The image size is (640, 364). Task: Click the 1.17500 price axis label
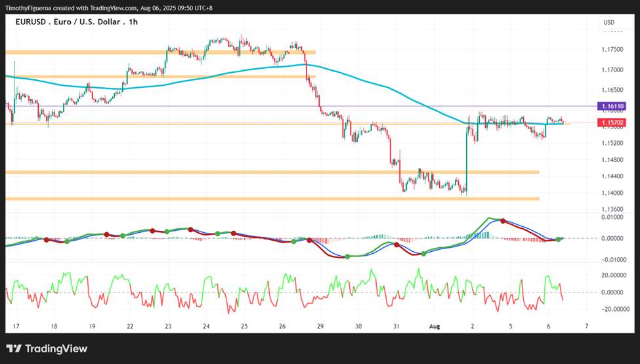(612, 50)
